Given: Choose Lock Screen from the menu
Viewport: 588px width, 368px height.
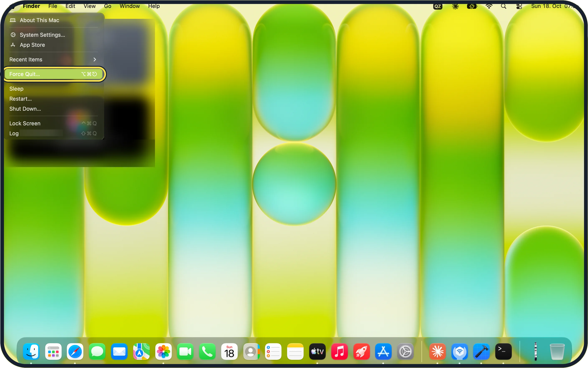Looking at the screenshot, I should 53,123.
